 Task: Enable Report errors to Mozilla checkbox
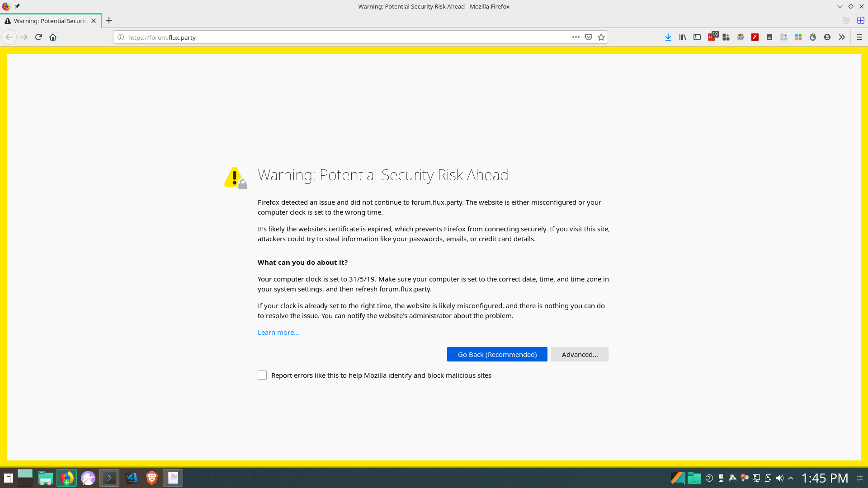(x=262, y=375)
